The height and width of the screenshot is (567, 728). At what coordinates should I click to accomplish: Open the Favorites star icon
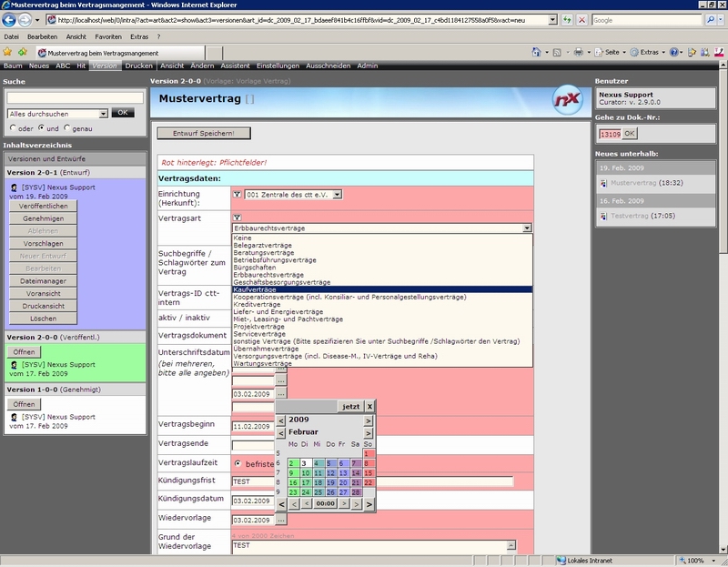[7, 52]
